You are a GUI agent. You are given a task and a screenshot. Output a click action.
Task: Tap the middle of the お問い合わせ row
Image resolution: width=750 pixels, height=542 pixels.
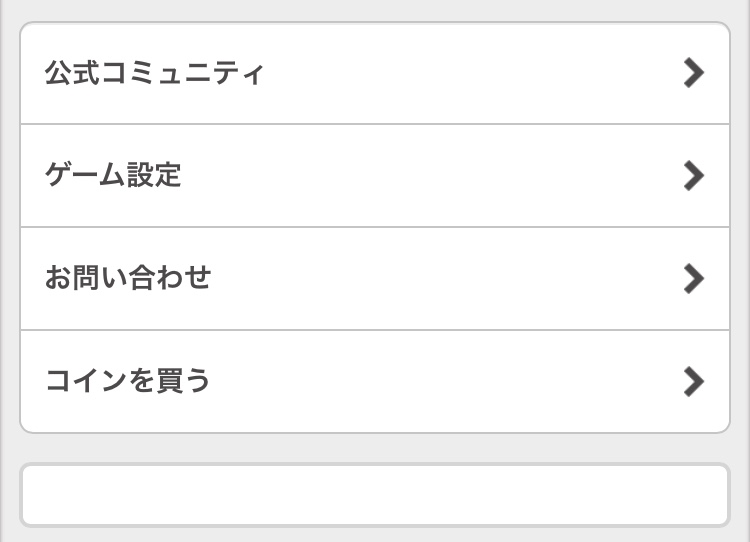(375, 278)
